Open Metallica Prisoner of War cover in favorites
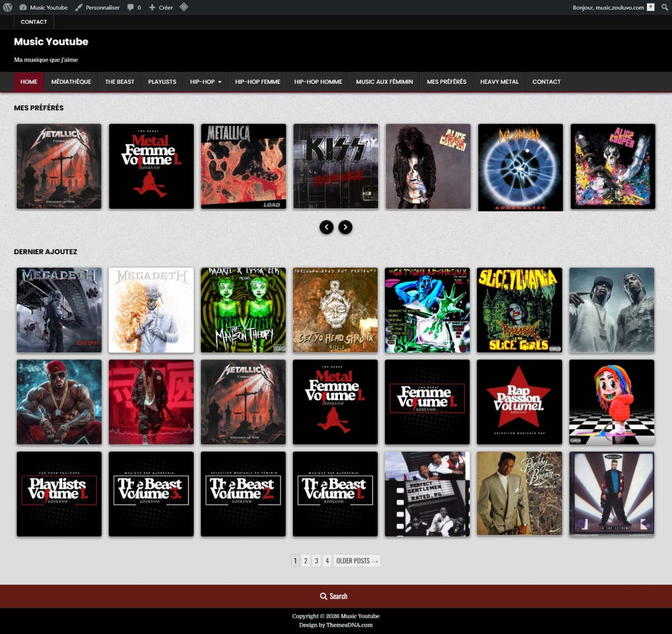The height and width of the screenshot is (634, 672). [59, 166]
